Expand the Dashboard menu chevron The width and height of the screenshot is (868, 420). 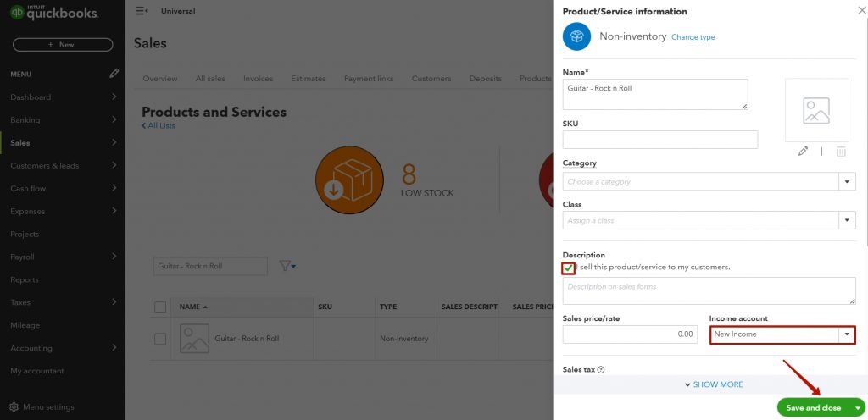114,97
